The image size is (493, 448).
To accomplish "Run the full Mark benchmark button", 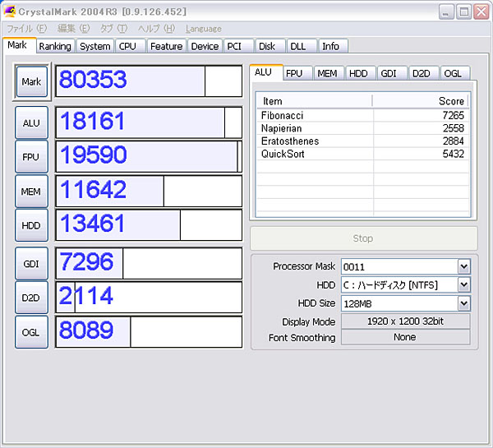I will click(32, 81).
